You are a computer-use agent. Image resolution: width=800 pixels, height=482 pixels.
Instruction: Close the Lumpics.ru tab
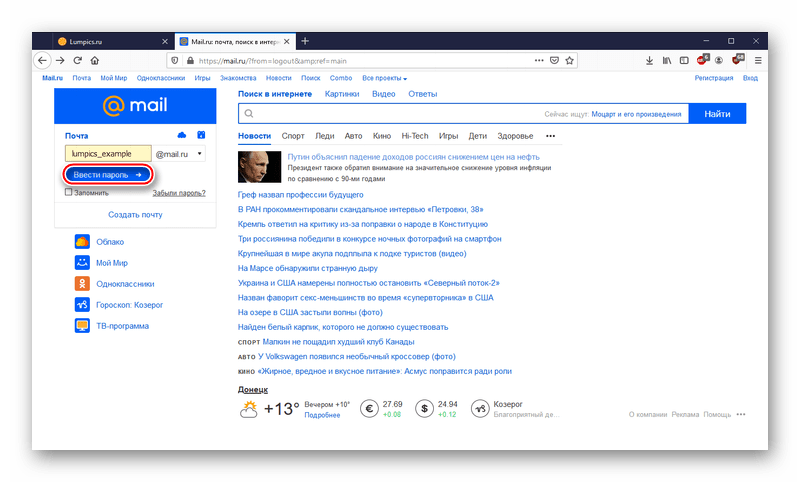(x=165, y=42)
